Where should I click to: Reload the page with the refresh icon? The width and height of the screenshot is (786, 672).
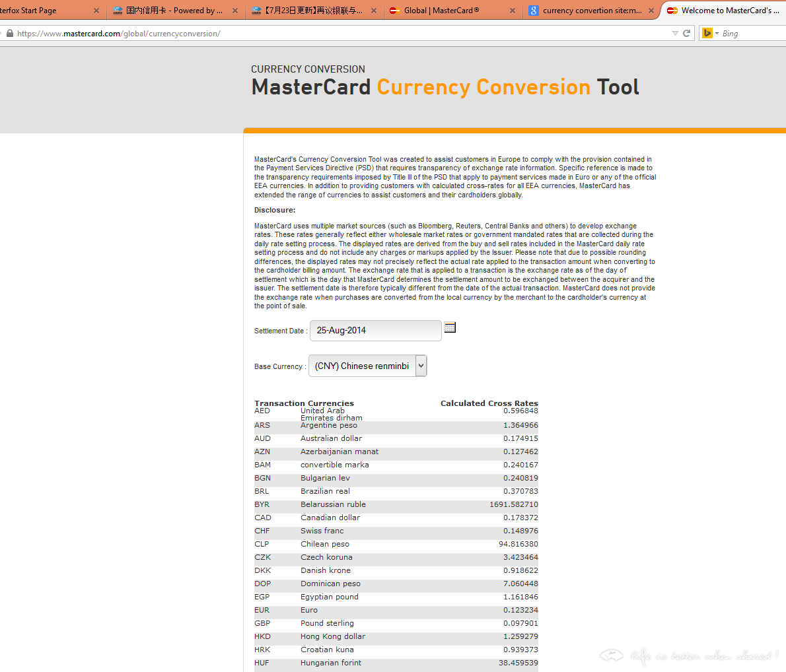coord(687,34)
